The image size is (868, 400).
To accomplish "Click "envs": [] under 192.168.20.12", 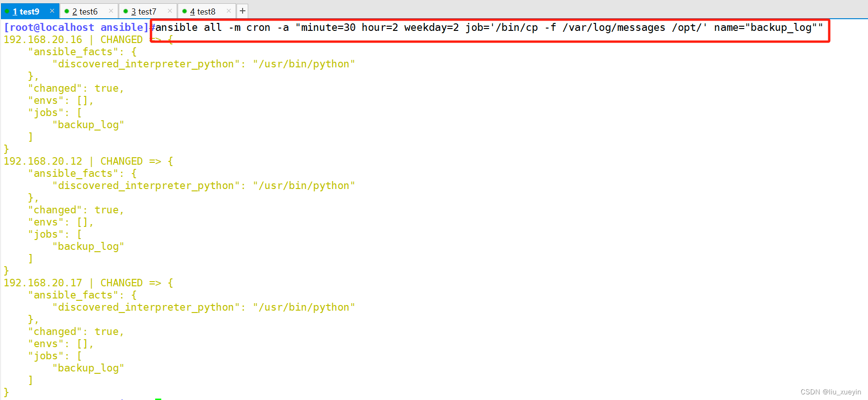I will pos(61,222).
